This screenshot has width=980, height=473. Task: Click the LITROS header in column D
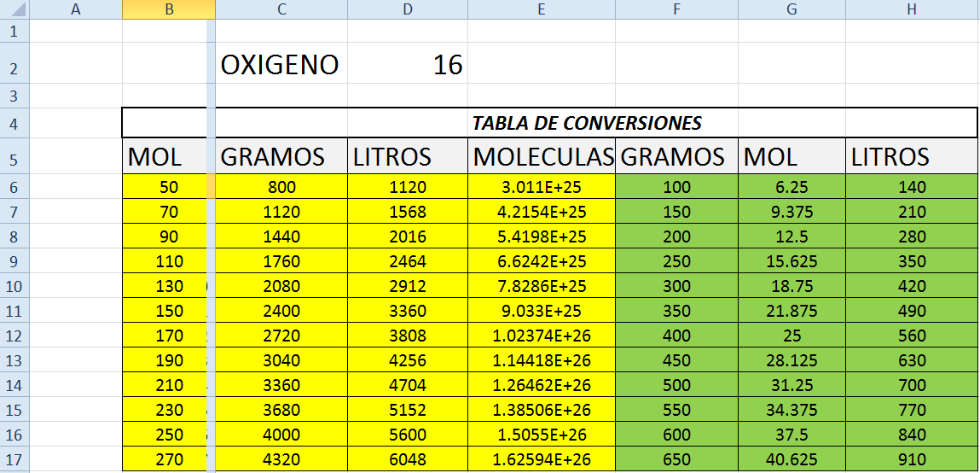click(x=408, y=155)
